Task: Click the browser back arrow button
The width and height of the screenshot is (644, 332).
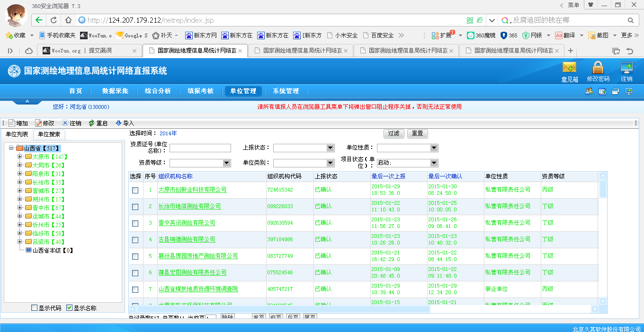Action: [39, 20]
